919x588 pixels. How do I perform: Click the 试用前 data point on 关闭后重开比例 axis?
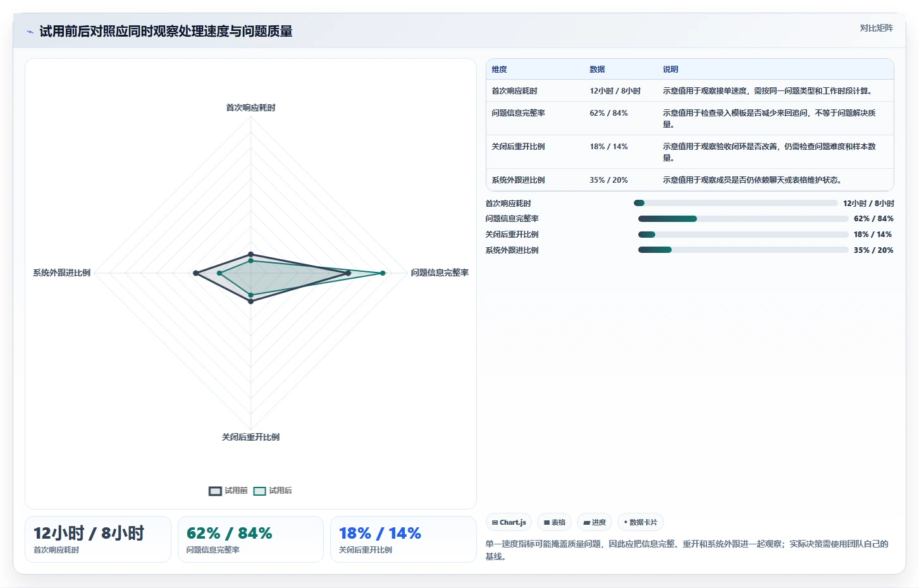(250, 301)
